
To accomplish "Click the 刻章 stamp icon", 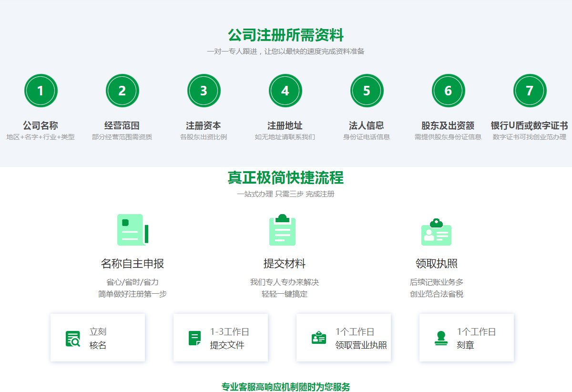I will point(441,338).
